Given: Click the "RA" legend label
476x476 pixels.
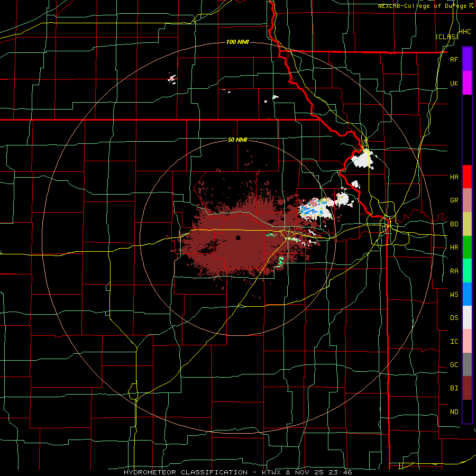Looking at the screenshot, I should [x=454, y=271].
